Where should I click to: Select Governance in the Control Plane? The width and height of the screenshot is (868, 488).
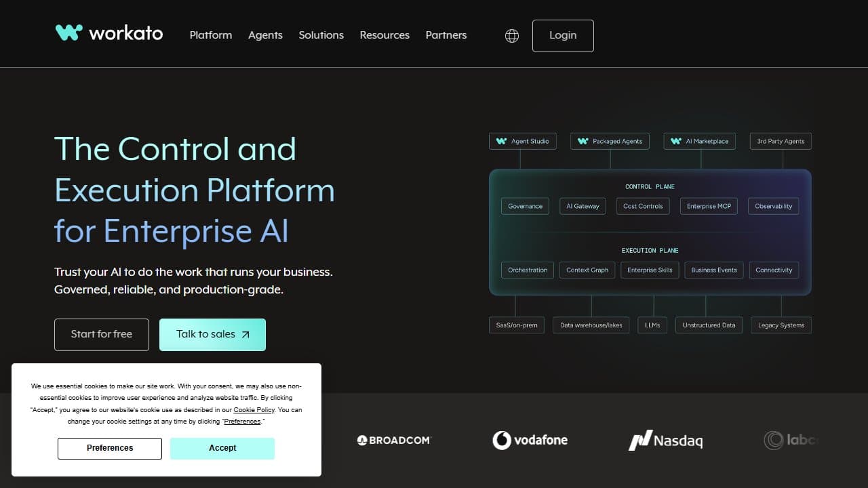tap(526, 206)
